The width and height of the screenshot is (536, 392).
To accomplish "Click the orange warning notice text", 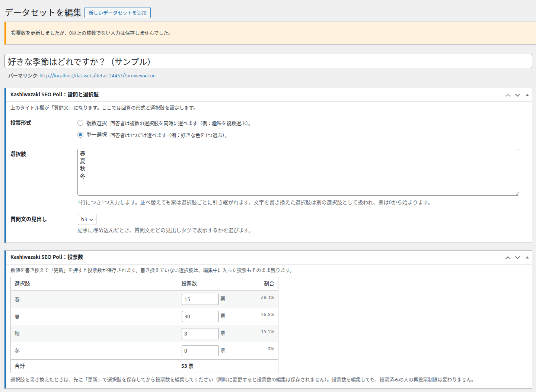I will coord(91,33).
